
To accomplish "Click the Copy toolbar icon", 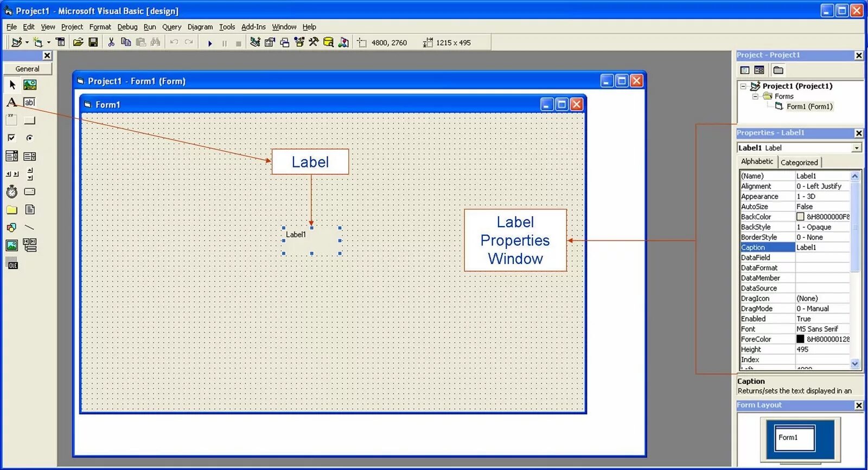I will pos(126,42).
